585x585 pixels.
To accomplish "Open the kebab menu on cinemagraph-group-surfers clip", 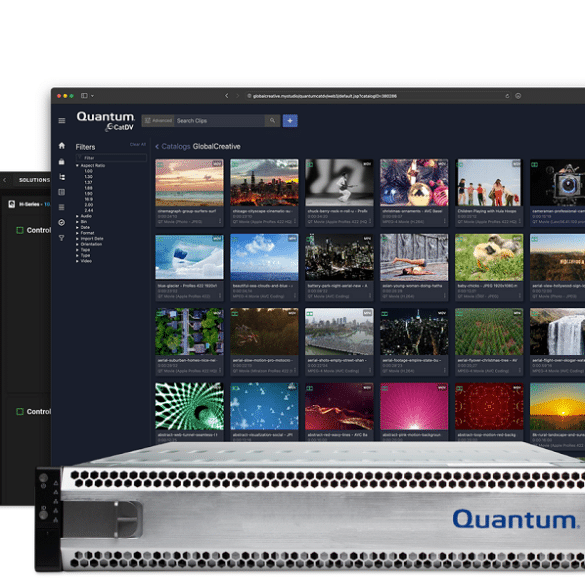I will 220,221.
